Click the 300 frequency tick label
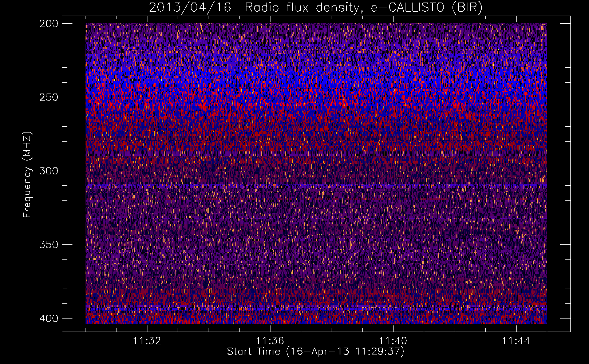 pos(49,171)
